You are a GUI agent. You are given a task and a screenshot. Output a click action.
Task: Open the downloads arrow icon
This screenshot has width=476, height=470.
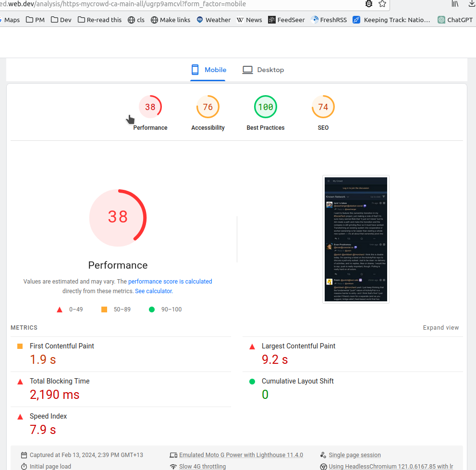coord(472,4)
